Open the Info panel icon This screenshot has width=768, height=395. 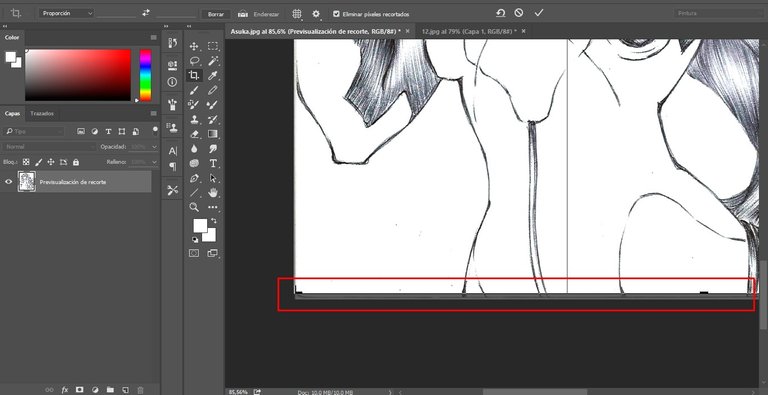(172, 82)
